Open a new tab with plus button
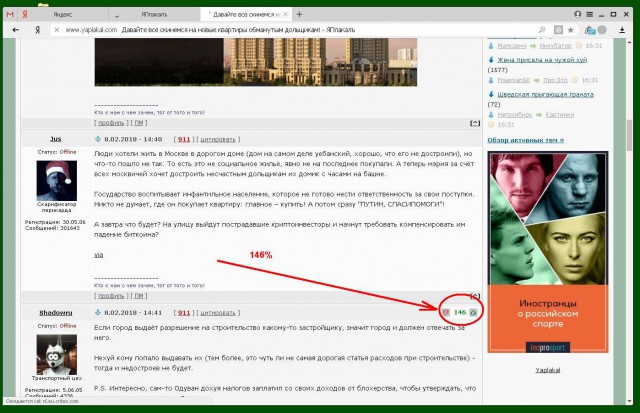 299,14
